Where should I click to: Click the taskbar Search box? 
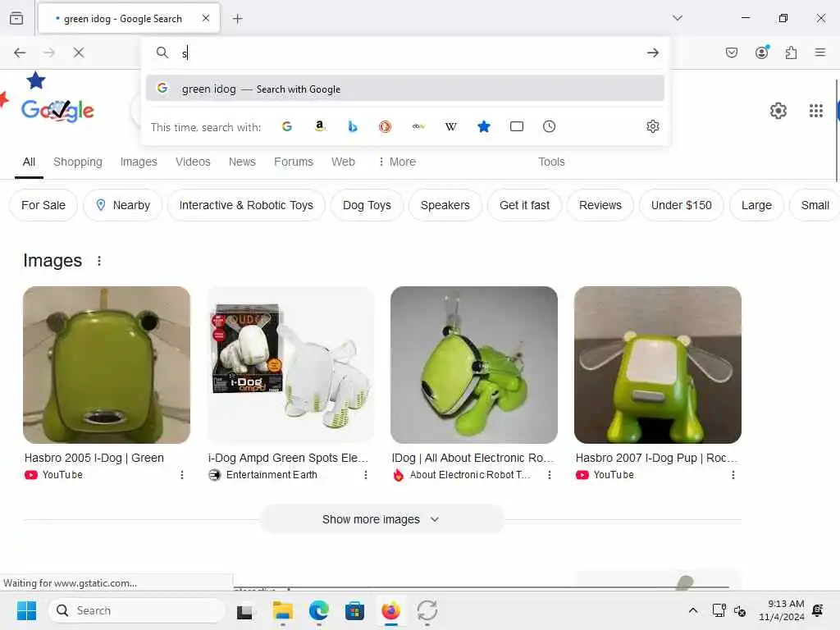tap(137, 610)
